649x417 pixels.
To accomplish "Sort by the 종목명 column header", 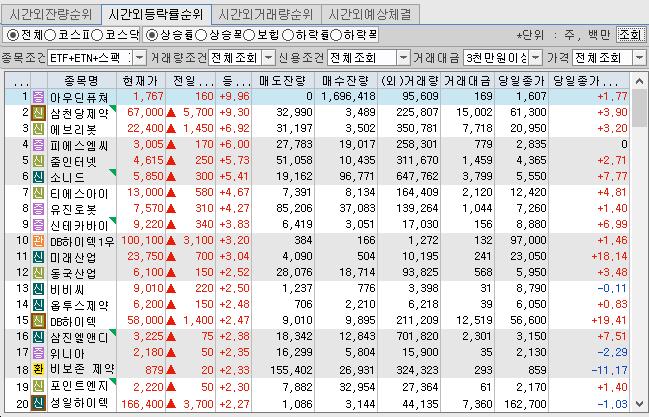I will point(82,80).
